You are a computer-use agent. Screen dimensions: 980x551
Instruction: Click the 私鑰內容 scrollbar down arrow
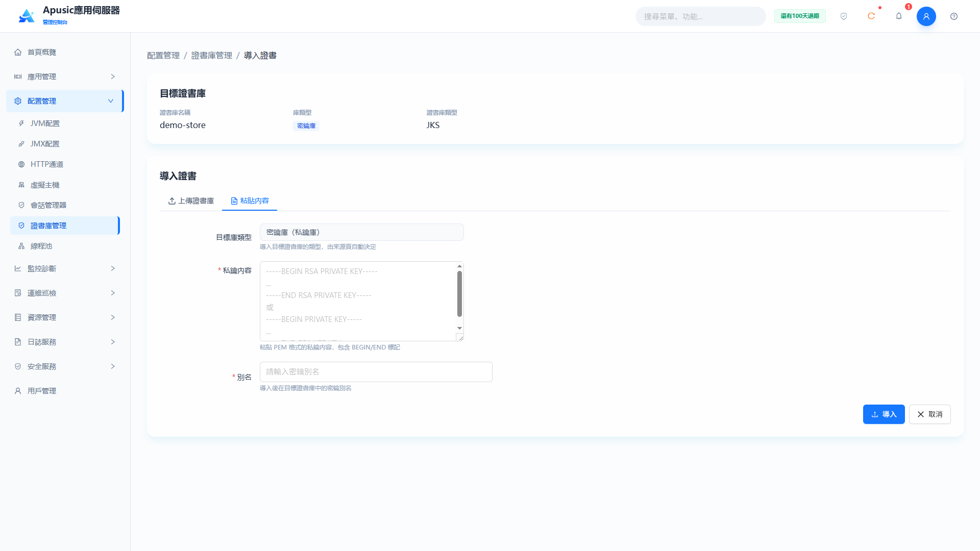coord(459,328)
